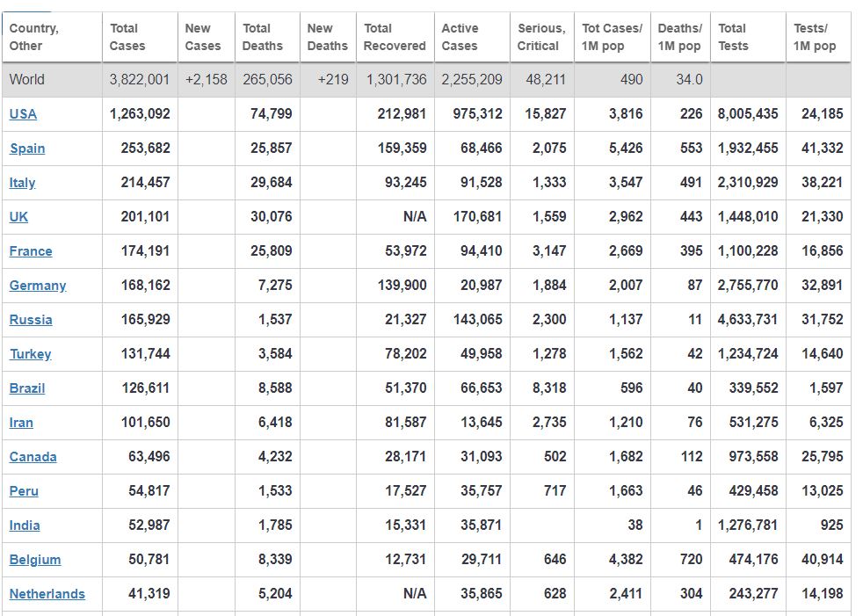This screenshot has width=863, height=616.
Task: Sort table by Total Tests header
Action: [x=749, y=37]
